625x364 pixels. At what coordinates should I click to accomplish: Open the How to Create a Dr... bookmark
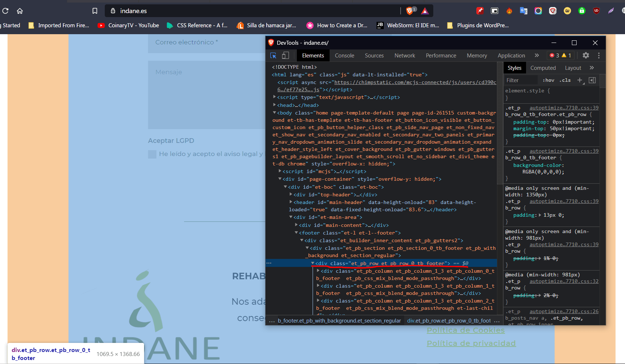click(337, 25)
